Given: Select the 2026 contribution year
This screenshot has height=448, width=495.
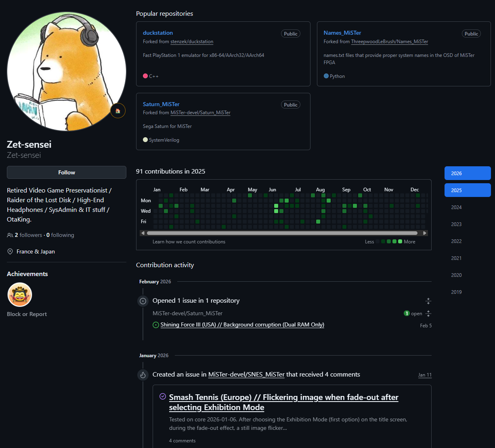Looking at the screenshot, I should coord(468,173).
